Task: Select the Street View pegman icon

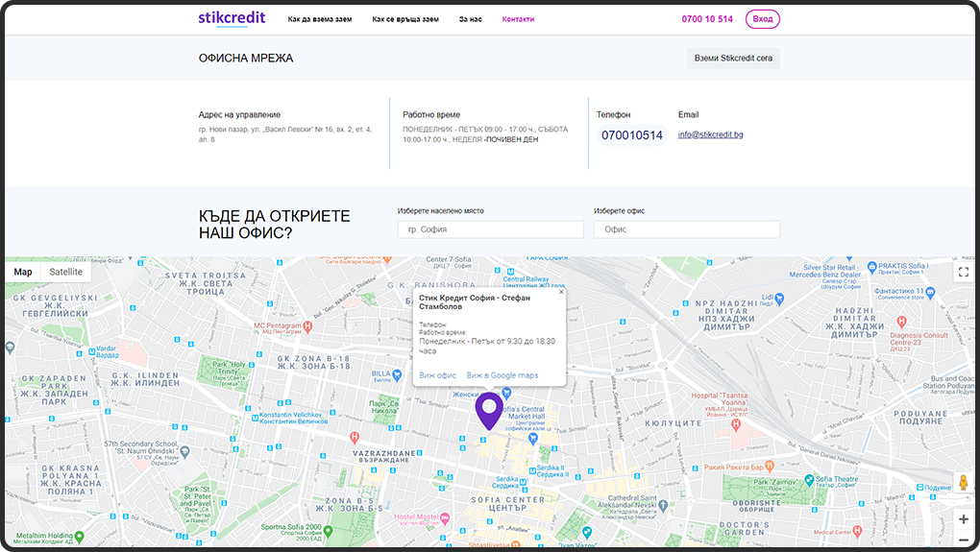Action: [x=963, y=483]
